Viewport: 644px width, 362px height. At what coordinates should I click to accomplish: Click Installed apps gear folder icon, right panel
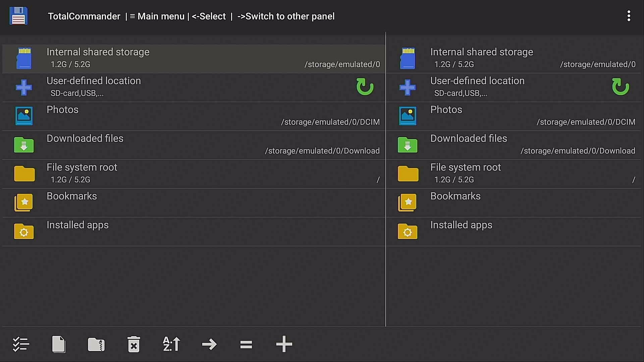(408, 231)
